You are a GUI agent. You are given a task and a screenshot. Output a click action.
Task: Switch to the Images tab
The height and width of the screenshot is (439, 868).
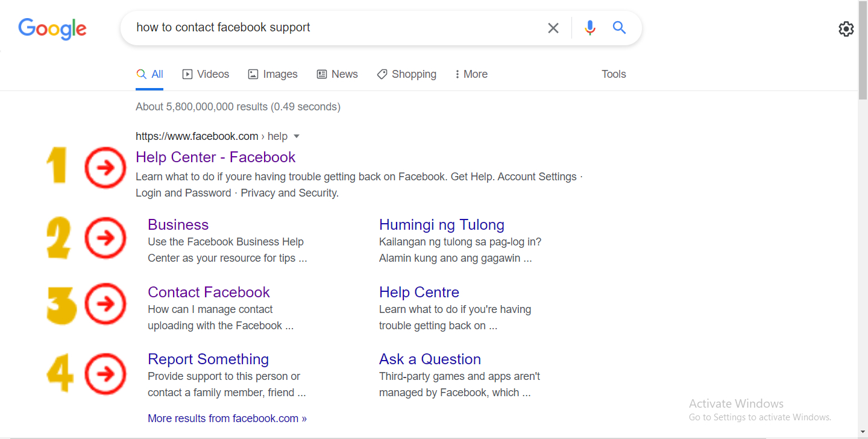[272, 74]
